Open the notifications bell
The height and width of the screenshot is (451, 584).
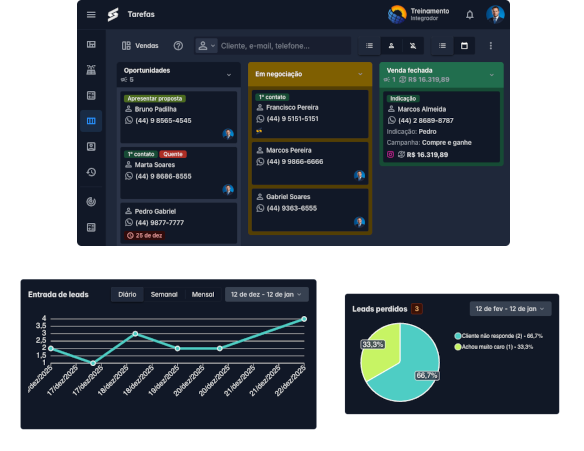[470, 15]
